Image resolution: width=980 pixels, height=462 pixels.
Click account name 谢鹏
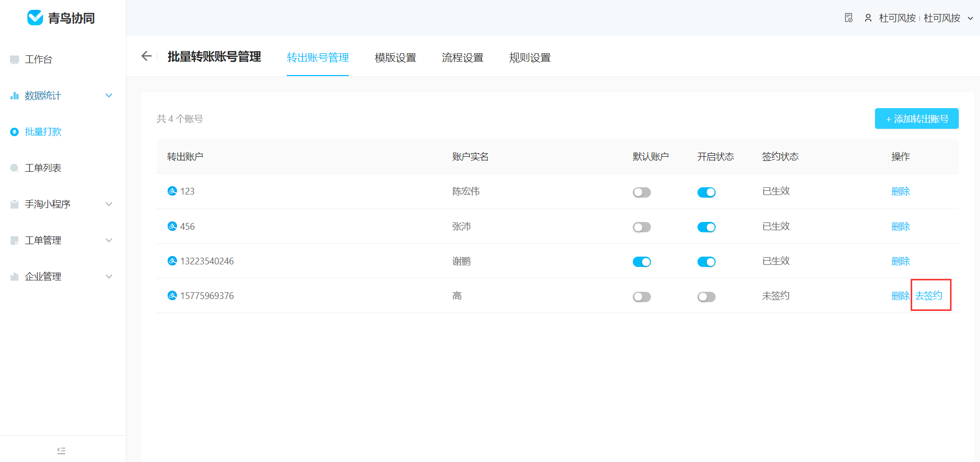point(462,261)
